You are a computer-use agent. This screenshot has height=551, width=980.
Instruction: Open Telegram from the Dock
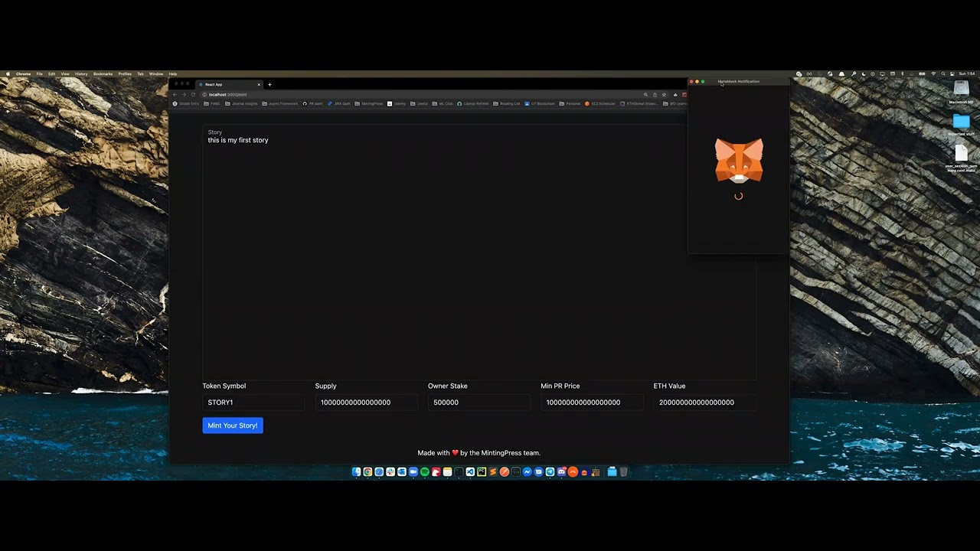point(550,472)
